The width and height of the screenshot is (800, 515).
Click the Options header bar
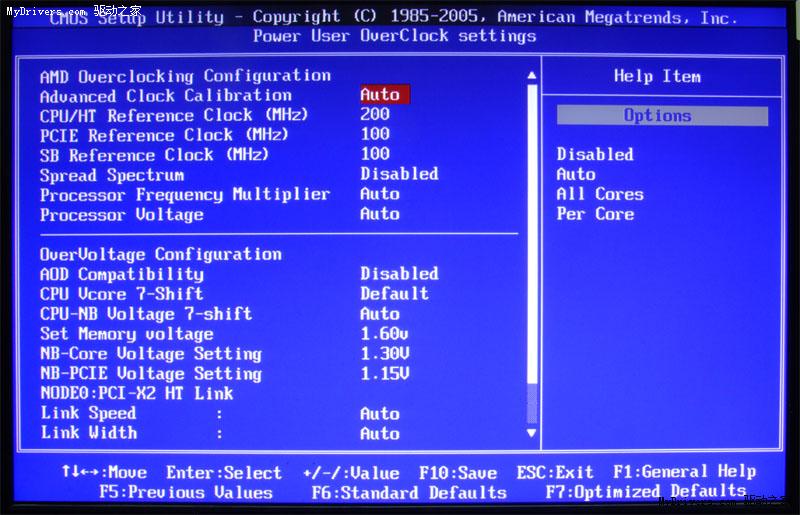pyautogui.click(x=662, y=115)
